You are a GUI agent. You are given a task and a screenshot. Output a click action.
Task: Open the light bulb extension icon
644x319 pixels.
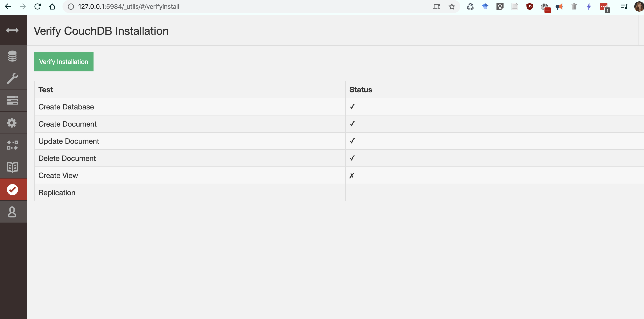tap(500, 6)
